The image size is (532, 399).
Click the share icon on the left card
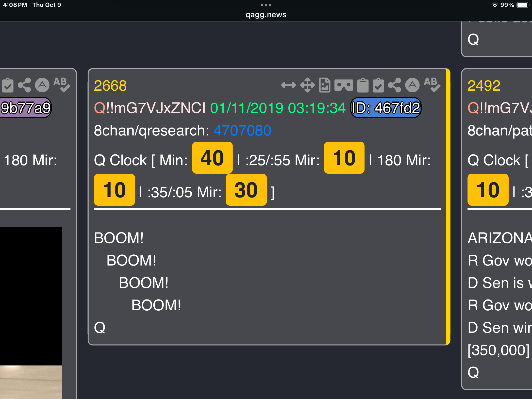pyautogui.click(x=24, y=85)
